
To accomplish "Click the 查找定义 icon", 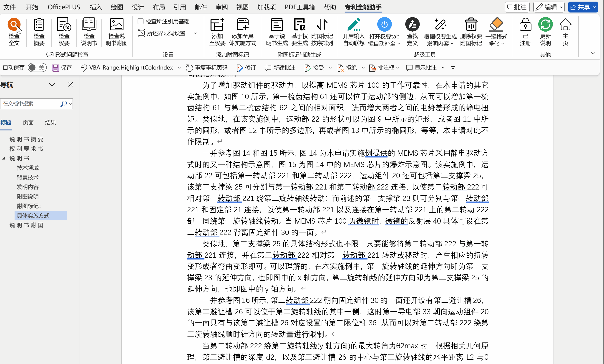I will (x=412, y=24).
